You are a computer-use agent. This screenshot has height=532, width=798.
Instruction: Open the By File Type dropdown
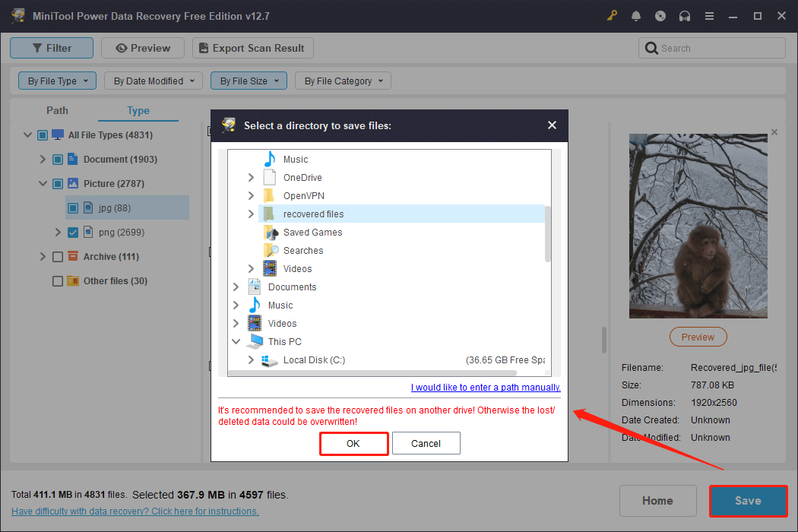[x=57, y=81]
